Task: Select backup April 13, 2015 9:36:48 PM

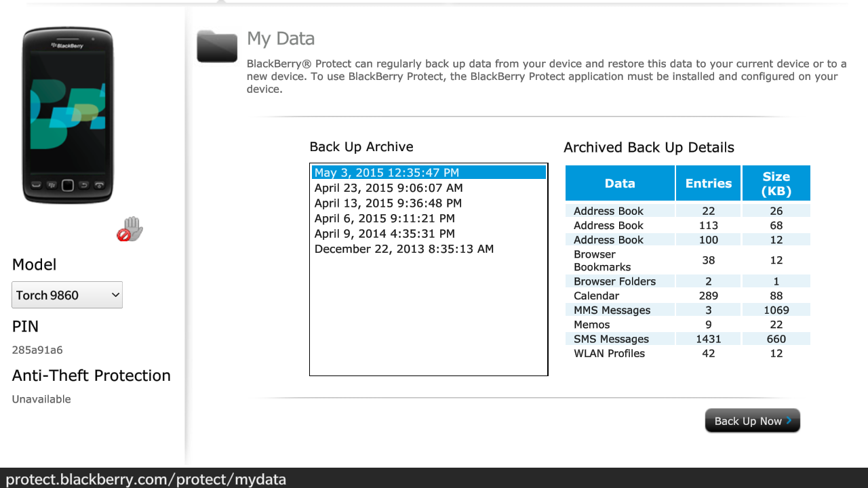Action: [x=429, y=203]
